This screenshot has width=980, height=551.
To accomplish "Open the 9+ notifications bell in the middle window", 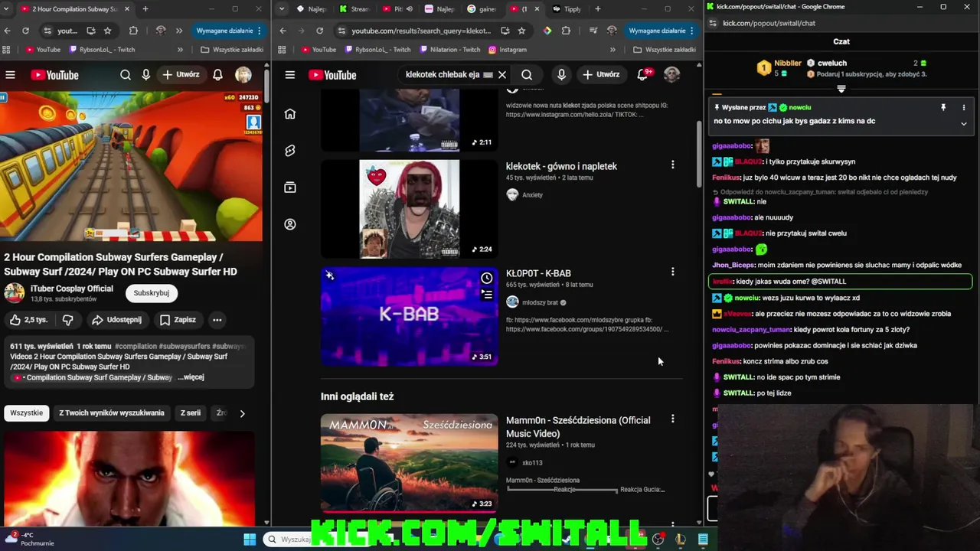I will click(x=643, y=75).
